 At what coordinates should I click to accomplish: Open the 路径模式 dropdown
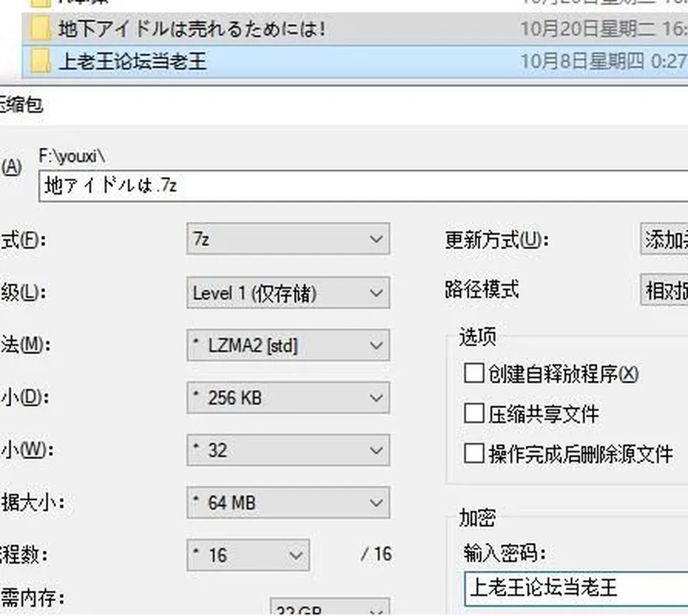click(664, 290)
